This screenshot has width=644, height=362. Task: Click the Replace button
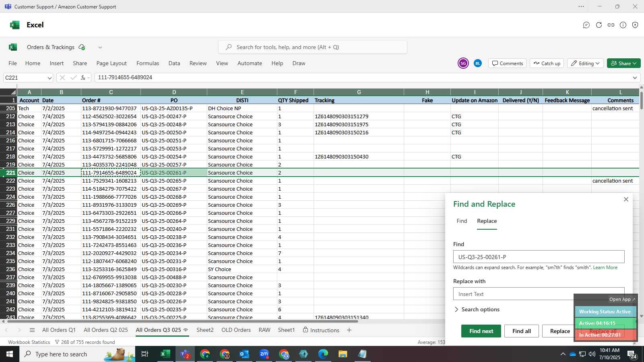coord(560,331)
